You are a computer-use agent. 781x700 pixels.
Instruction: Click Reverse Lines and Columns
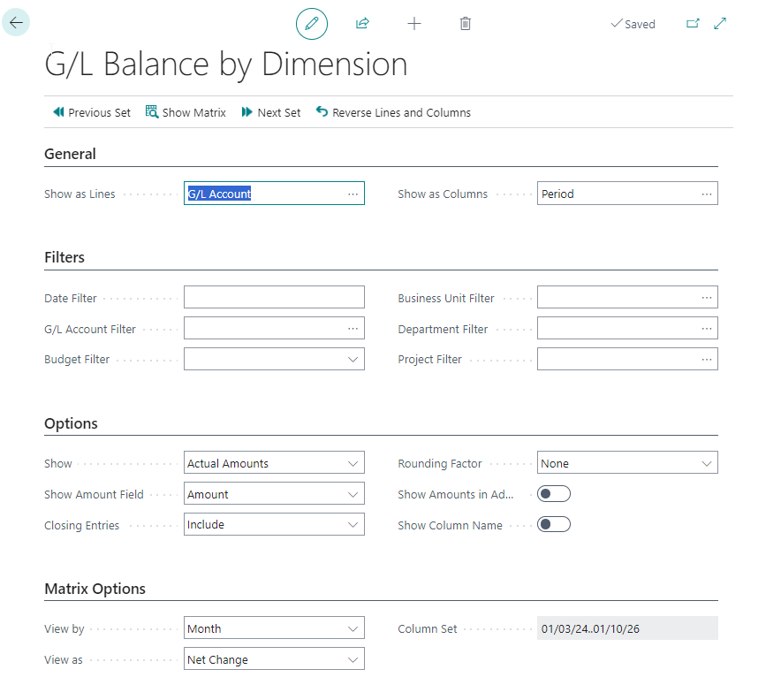393,112
